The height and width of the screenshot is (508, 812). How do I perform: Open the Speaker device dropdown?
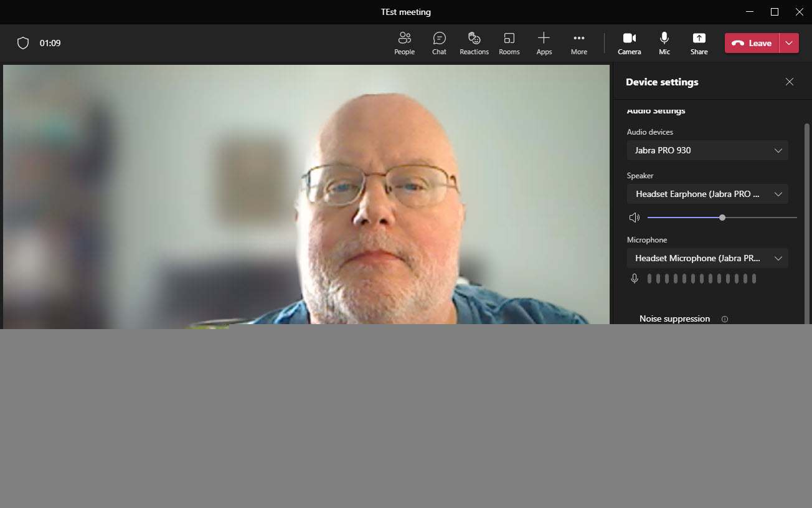coord(707,194)
